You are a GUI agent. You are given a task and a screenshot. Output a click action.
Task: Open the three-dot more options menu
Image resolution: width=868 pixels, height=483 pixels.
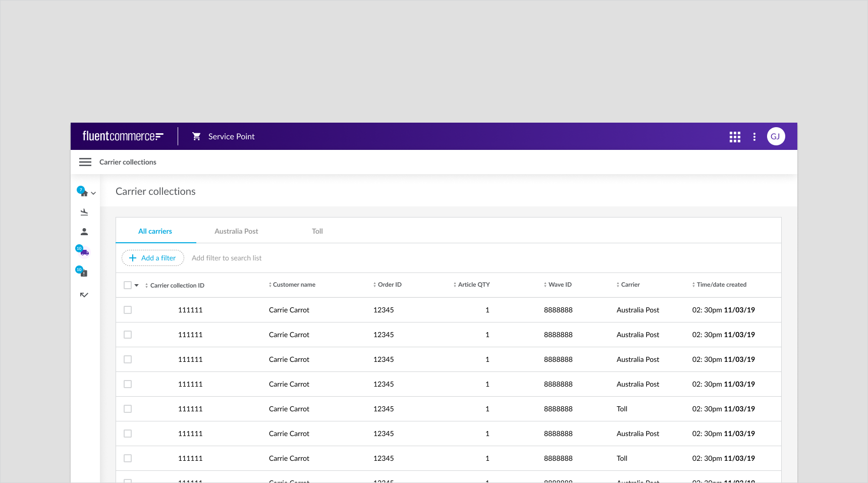(x=754, y=137)
